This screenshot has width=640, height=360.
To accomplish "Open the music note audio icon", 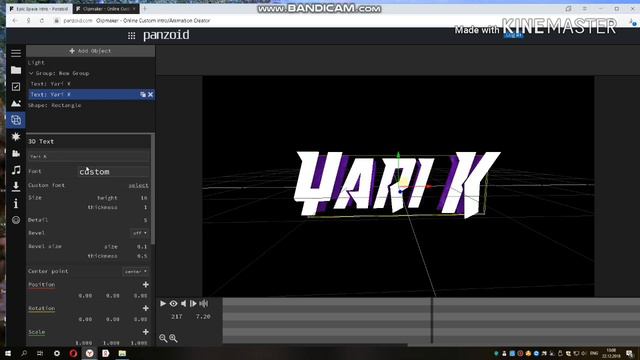I will (16, 170).
